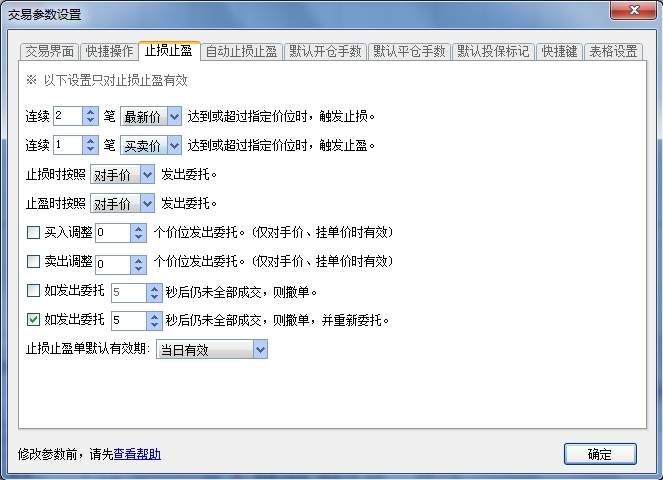Open the 默认平仓手数 tab
Screen dimensions: 663x480
tap(409, 52)
